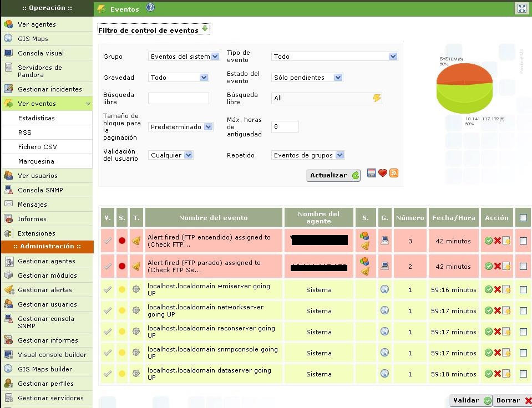Screen dimensions: 532x408
Task: Click the orange RSS feed icon
Action: tap(394, 174)
